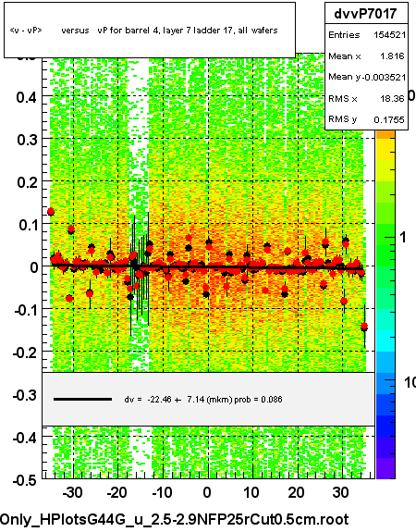Screen dimensions: 416x532
Task: Click the Mean x 1.816 row
Action: coord(366,56)
